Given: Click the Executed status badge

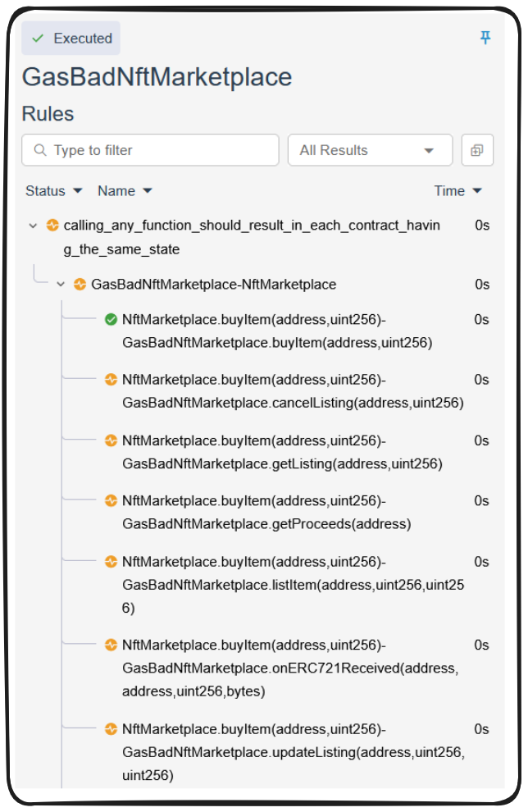Looking at the screenshot, I should pyautogui.click(x=71, y=39).
